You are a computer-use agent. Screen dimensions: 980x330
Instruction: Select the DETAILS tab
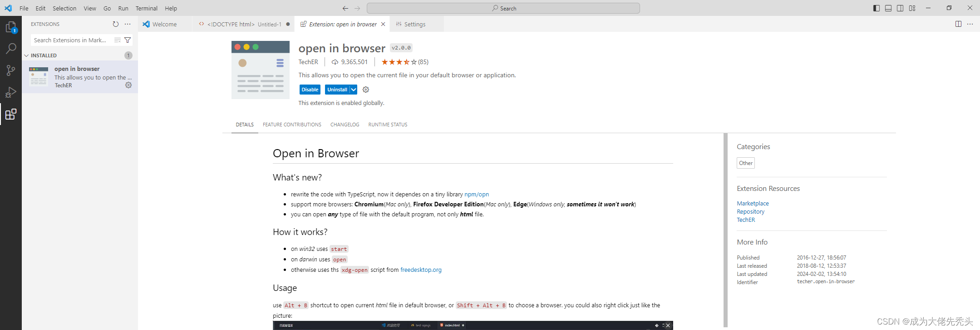[x=245, y=125]
